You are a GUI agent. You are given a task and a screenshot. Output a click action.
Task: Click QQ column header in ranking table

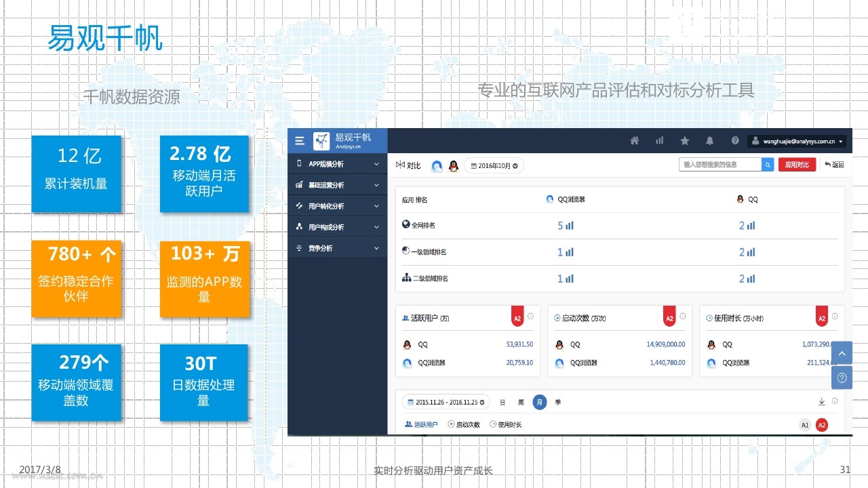click(x=747, y=200)
